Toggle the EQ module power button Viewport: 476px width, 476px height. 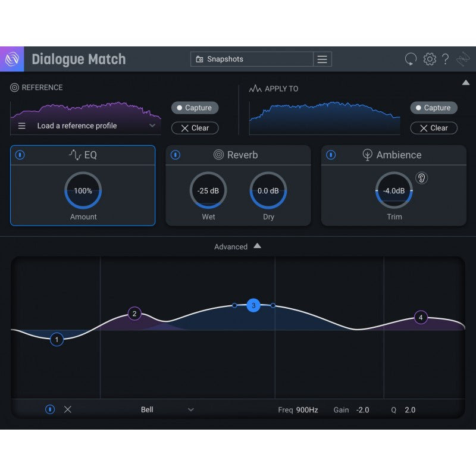(x=20, y=155)
